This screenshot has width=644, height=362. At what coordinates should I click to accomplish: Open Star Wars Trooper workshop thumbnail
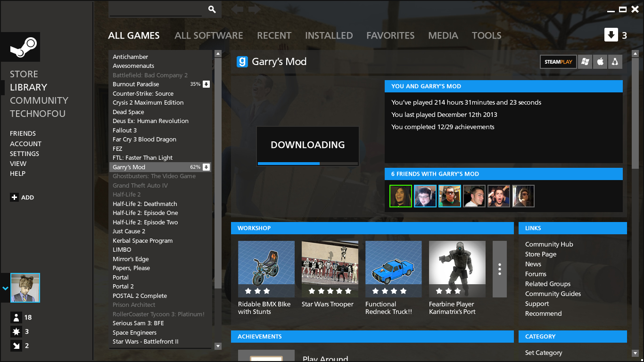(x=330, y=269)
